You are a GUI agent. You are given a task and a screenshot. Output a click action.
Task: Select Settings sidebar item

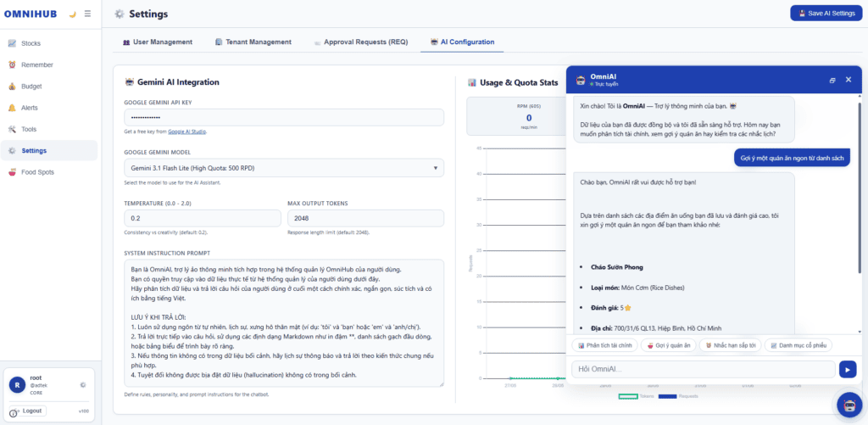point(48,151)
